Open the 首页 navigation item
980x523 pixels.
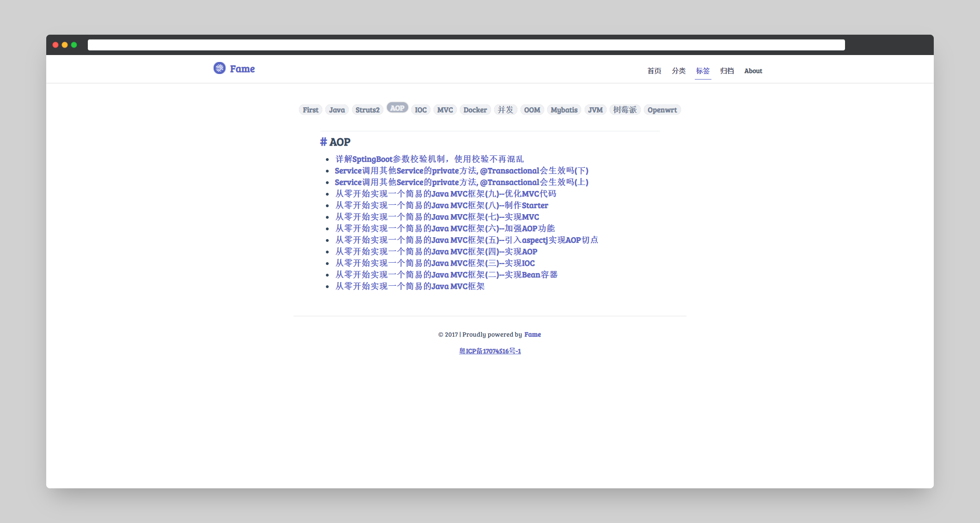click(x=654, y=71)
